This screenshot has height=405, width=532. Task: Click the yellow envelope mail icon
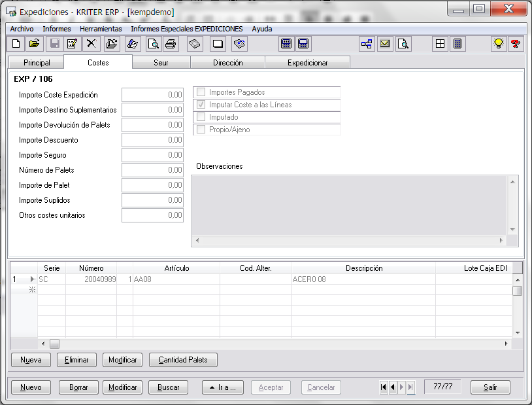click(385, 44)
